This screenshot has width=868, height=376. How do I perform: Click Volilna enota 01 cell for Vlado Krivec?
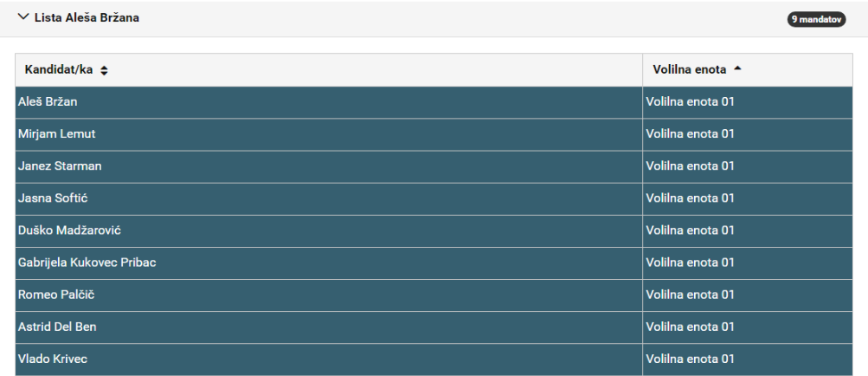point(748,360)
